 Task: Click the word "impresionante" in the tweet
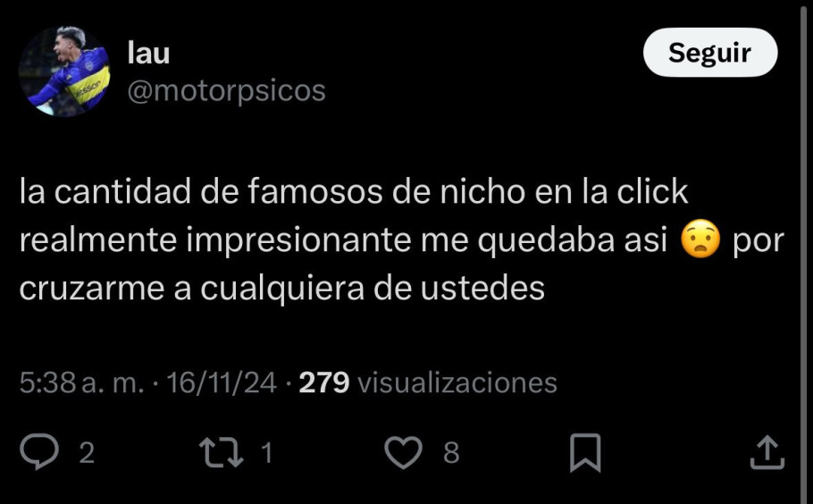tap(298, 240)
